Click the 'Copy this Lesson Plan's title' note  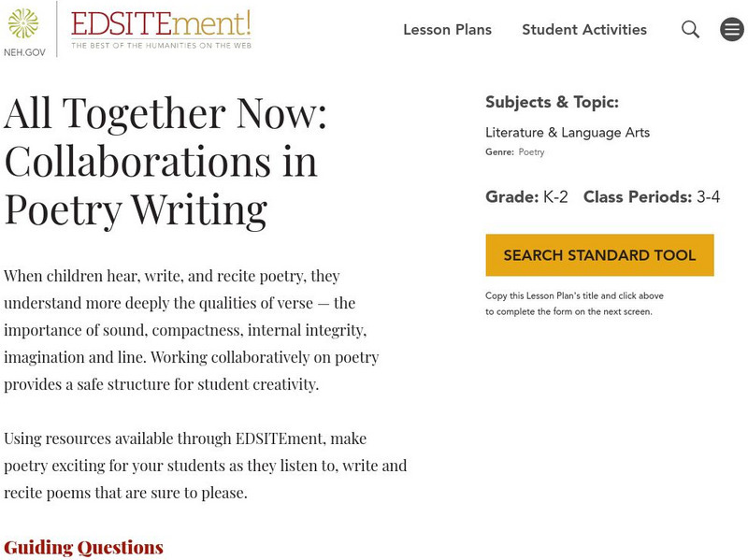(574, 304)
